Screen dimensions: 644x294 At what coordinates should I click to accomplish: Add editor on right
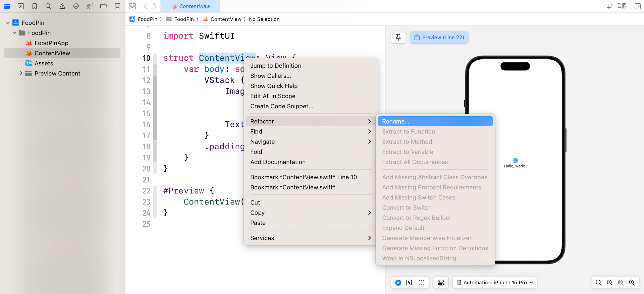(638, 6)
